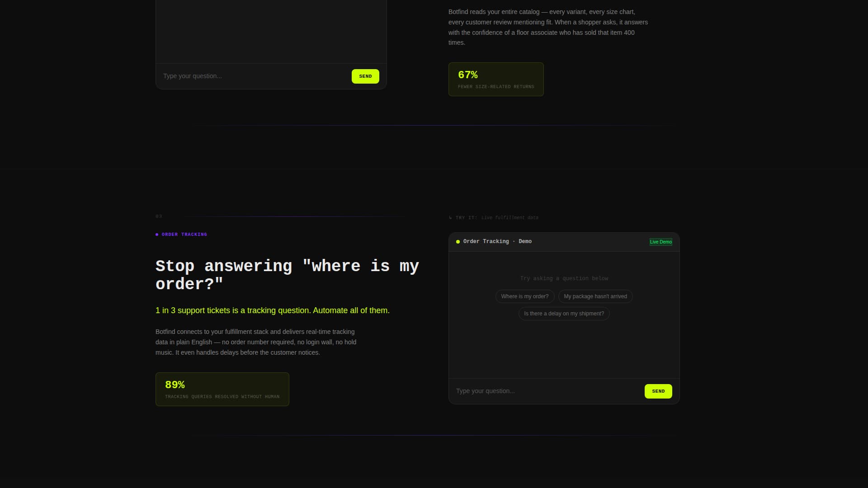This screenshot has height=488, width=868.
Task: Focus the upper Type your question field
Action: pos(254,76)
